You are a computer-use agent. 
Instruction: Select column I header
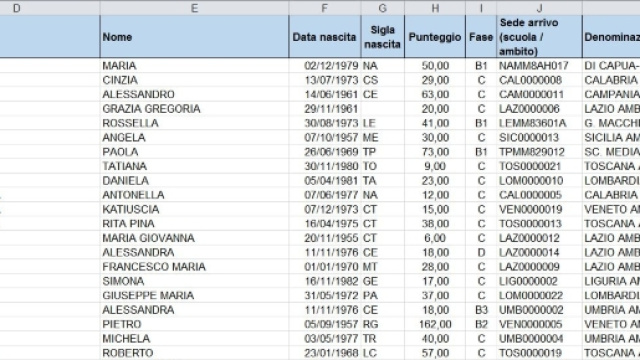[x=481, y=8]
